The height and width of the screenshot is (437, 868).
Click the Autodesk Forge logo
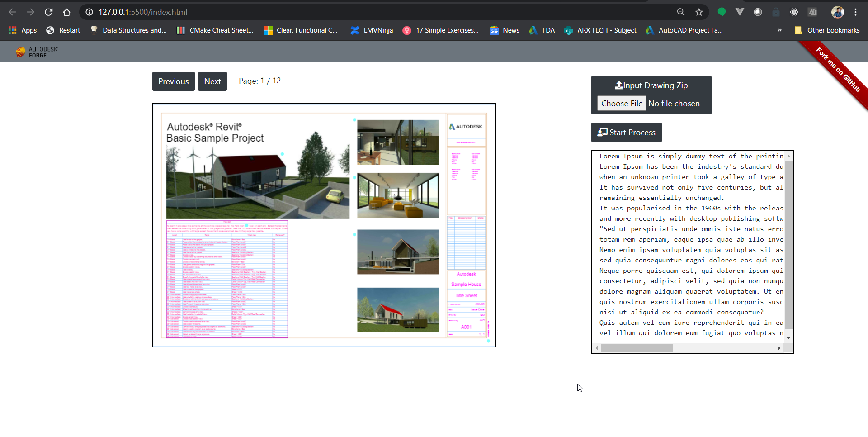[x=37, y=52]
